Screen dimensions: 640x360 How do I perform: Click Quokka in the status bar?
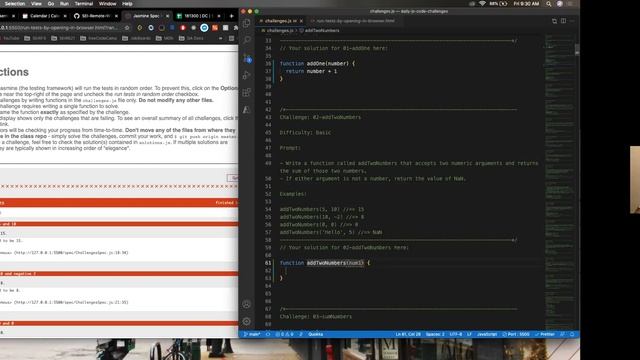click(316, 334)
